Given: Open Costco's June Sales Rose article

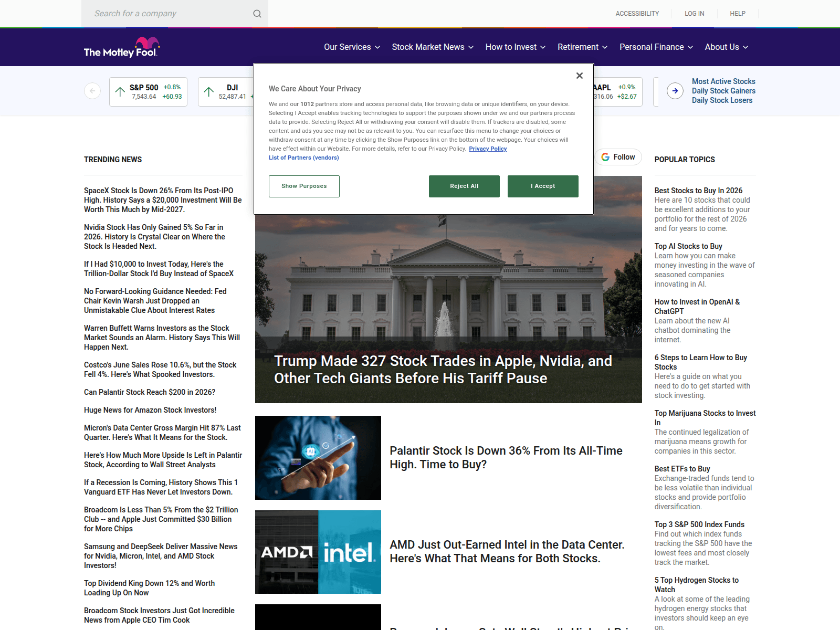Looking at the screenshot, I should [x=160, y=370].
